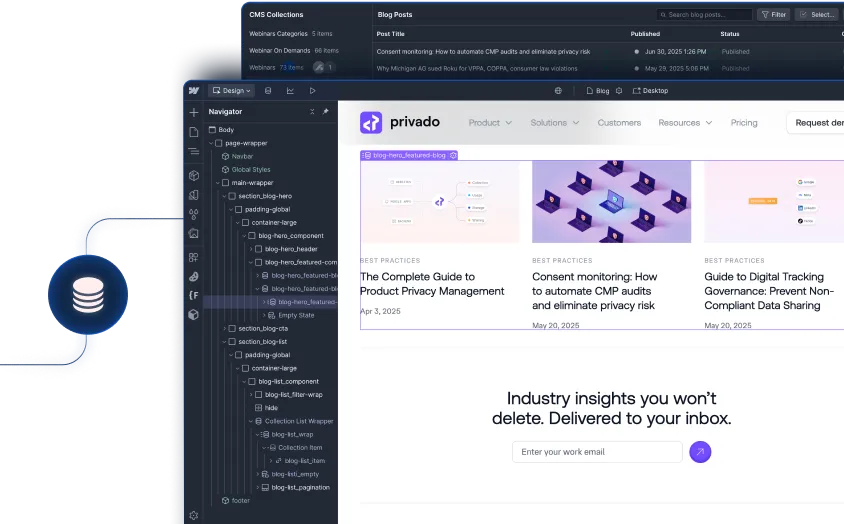The height and width of the screenshot is (524, 844).
Task: Switch Desktop breakpoint in toolbar
Action: click(x=650, y=90)
